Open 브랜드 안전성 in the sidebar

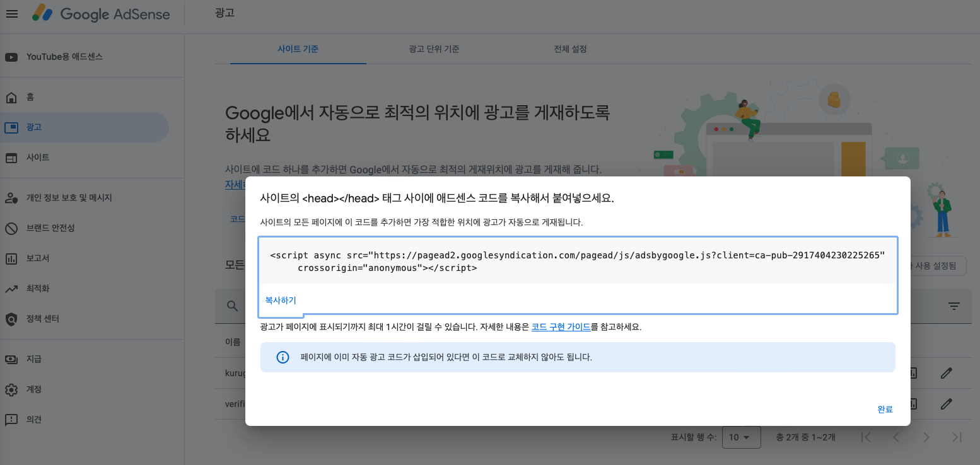[50, 228]
